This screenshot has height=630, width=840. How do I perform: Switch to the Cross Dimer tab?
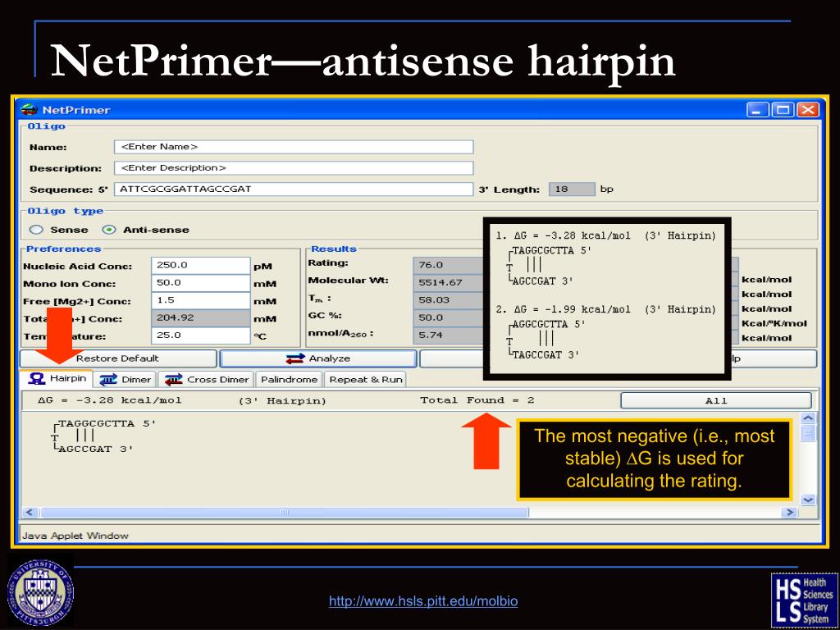click(207, 379)
